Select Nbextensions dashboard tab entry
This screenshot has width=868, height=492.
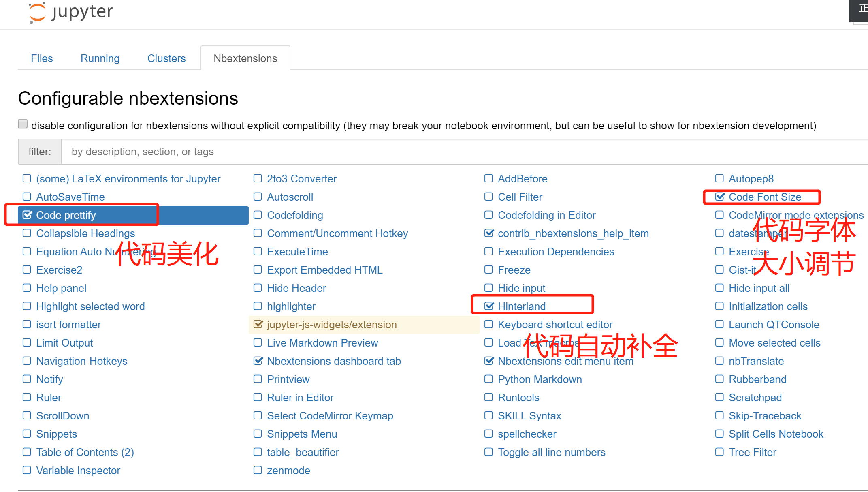click(x=334, y=361)
